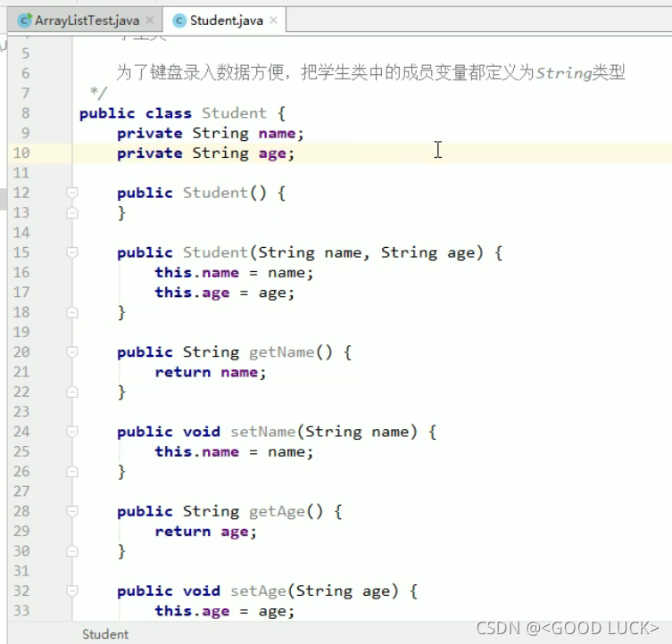
Task: Click the getName method name
Action: pos(282,352)
